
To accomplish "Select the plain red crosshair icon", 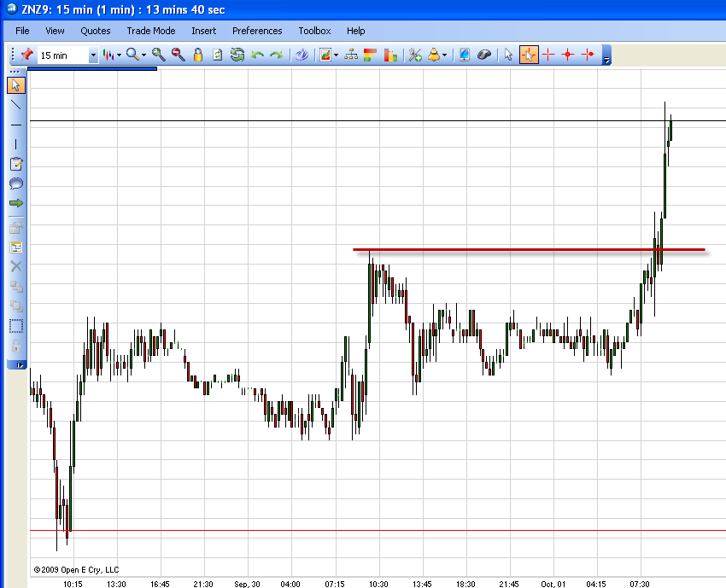I will 548,55.
